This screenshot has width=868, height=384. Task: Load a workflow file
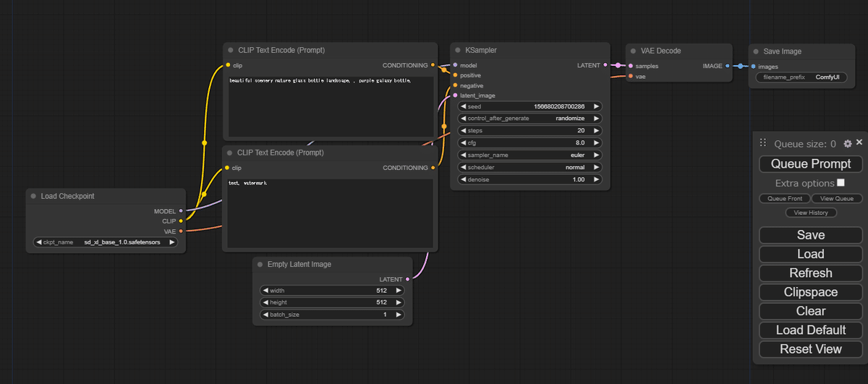(811, 254)
